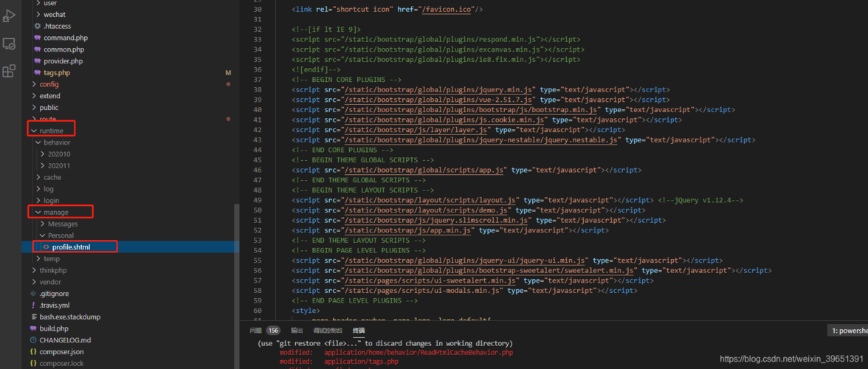Expand the public folder

pyautogui.click(x=33, y=107)
